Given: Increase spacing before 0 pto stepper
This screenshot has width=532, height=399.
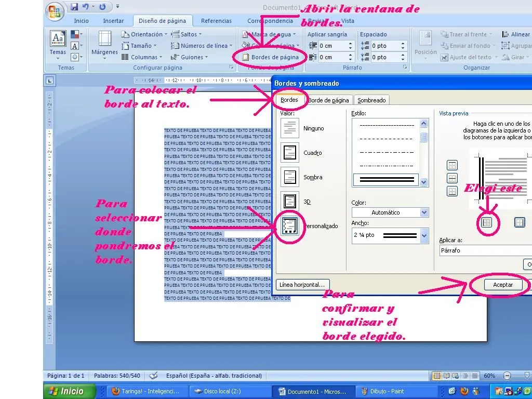Looking at the screenshot, I should click(403, 44).
